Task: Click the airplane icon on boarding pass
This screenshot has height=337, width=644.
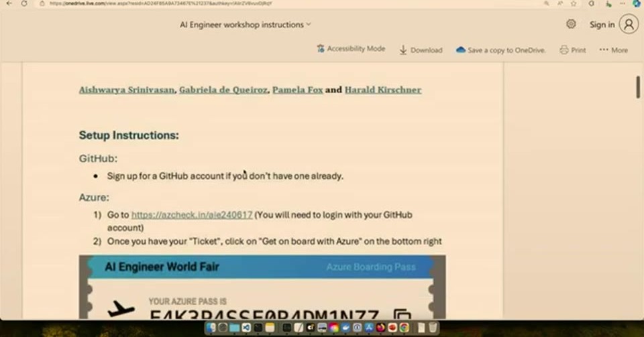Action: (121, 308)
